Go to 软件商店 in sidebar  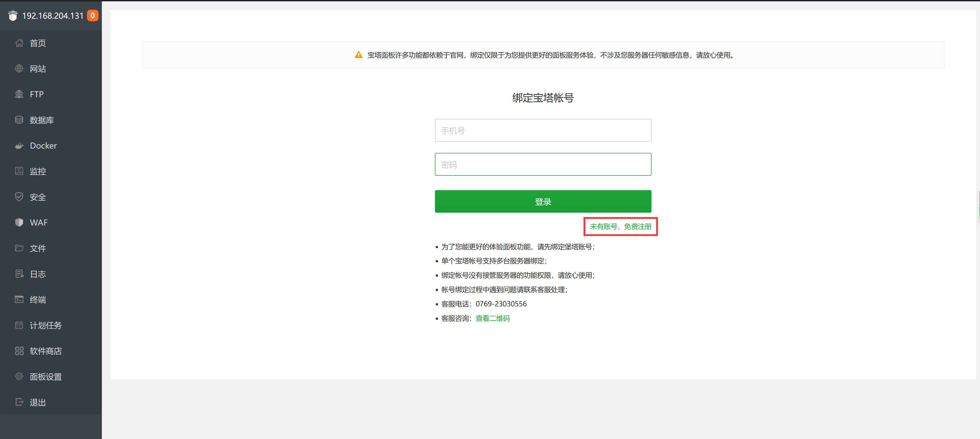pyautogui.click(x=45, y=351)
